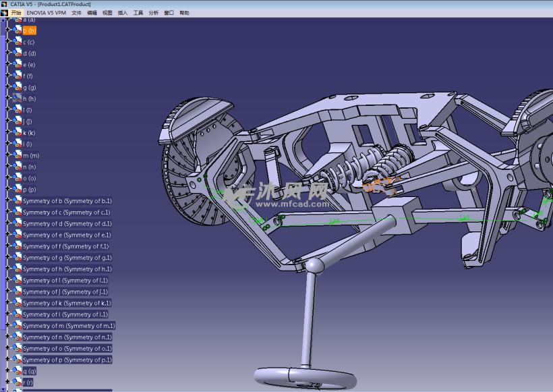This screenshot has height=392, width=553.
Task: Open the 帮助 menu
Action: click(185, 13)
